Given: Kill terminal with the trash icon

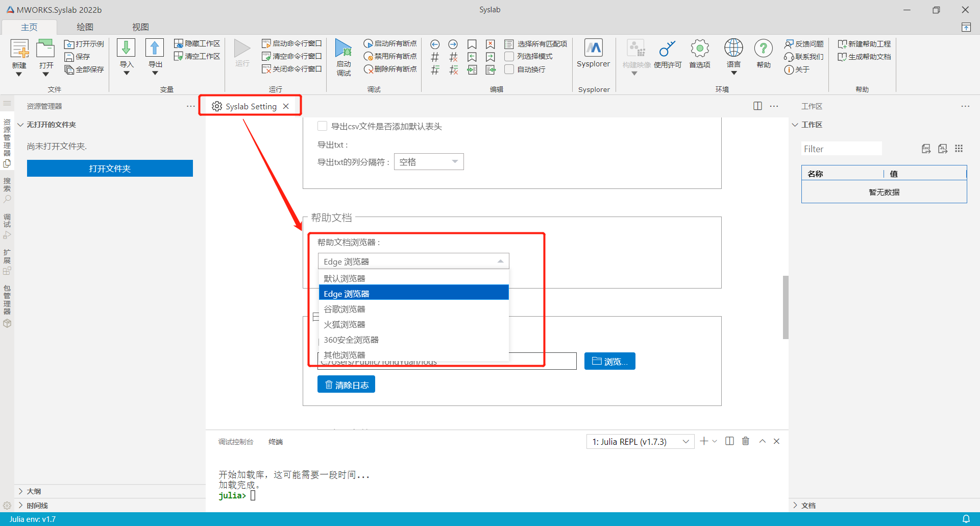Looking at the screenshot, I should click(746, 441).
